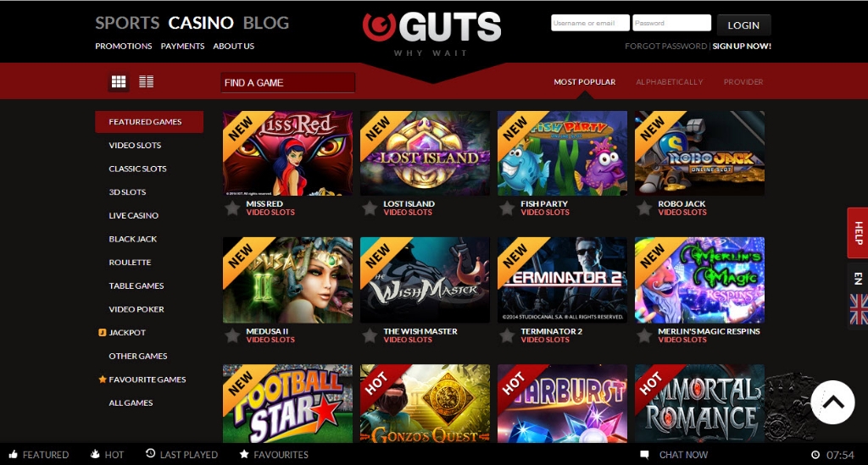
Task: Open Sign Up Now link
Action: pyautogui.click(x=742, y=46)
